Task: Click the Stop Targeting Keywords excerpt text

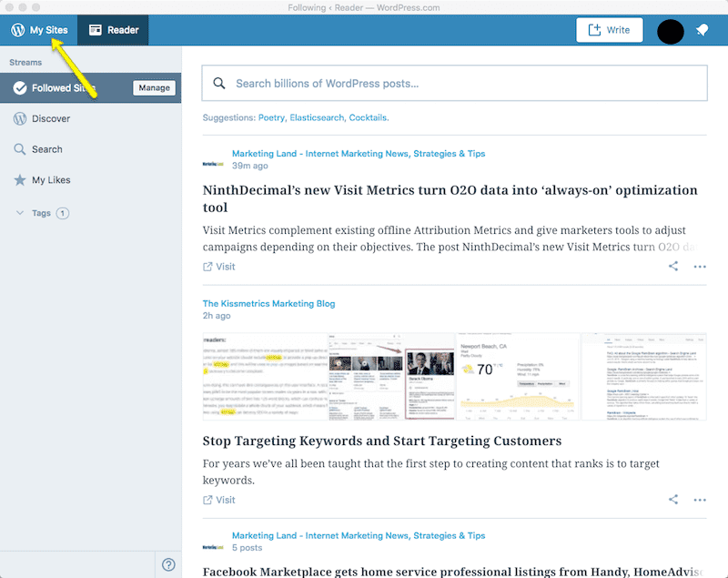Action: tap(430, 472)
